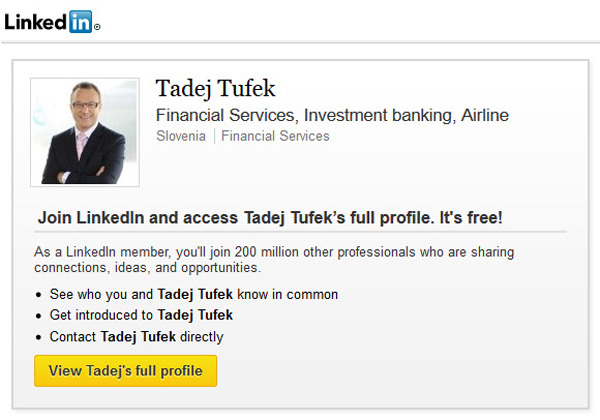Click the bullet dot beside "See who you"
Image resolution: width=600 pixels, height=420 pixels.
(x=38, y=295)
